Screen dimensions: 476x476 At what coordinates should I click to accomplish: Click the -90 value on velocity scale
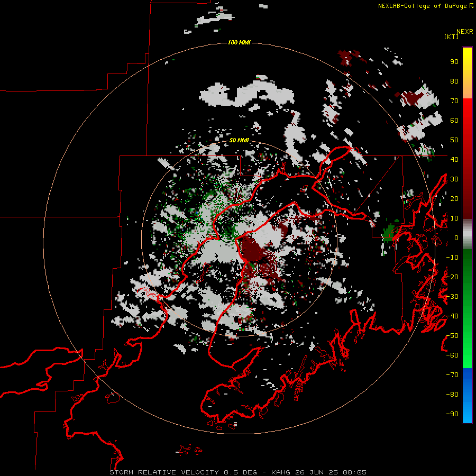tap(452, 414)
